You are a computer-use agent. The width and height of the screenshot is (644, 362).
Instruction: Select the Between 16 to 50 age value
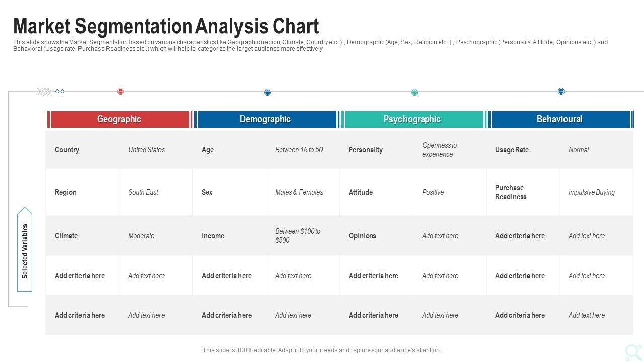[x=299, y=150]
